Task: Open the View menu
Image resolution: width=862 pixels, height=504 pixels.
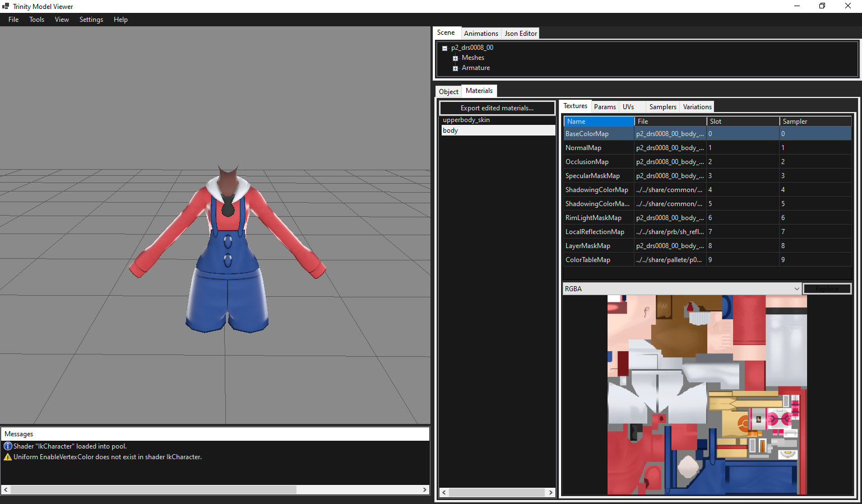Action: 62,20
